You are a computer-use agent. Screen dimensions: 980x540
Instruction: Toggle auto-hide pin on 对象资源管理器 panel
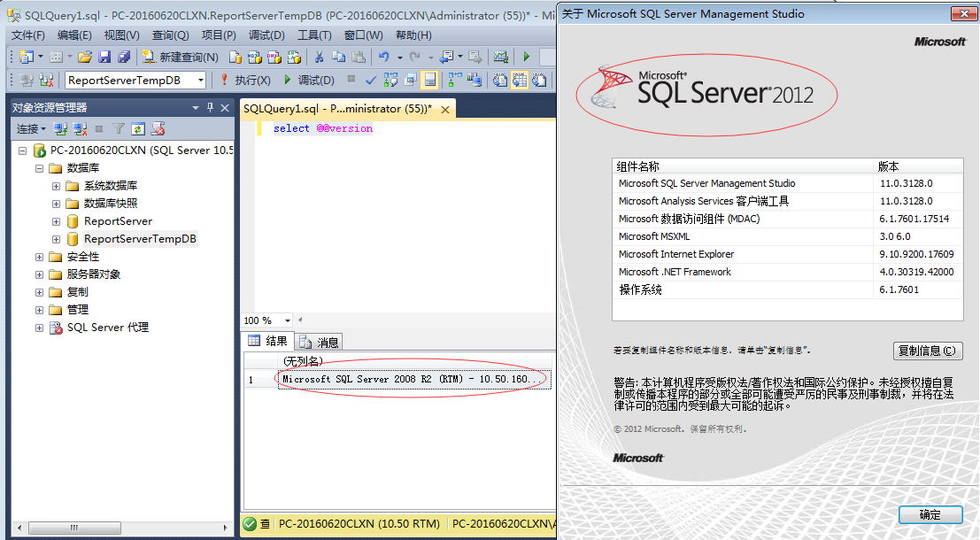pos(210,107)
